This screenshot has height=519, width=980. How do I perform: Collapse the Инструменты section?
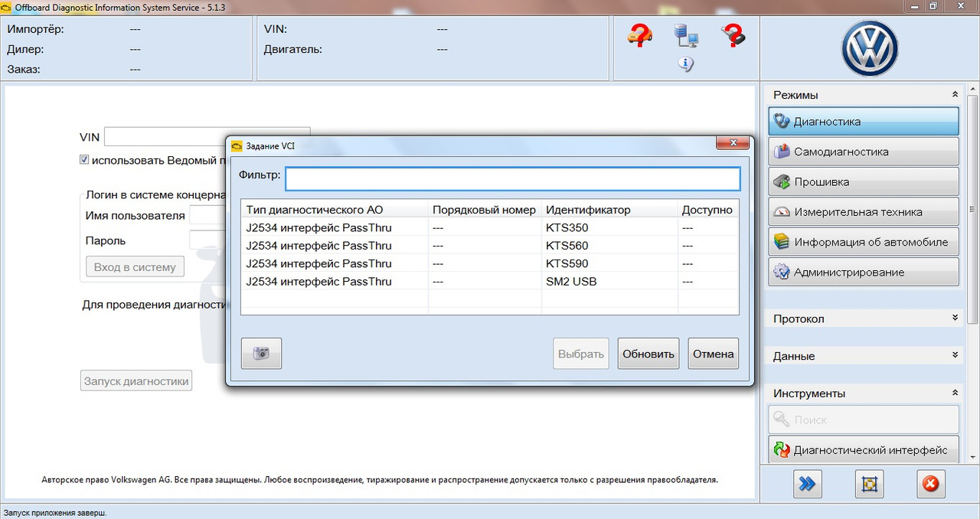coord(955,393)
